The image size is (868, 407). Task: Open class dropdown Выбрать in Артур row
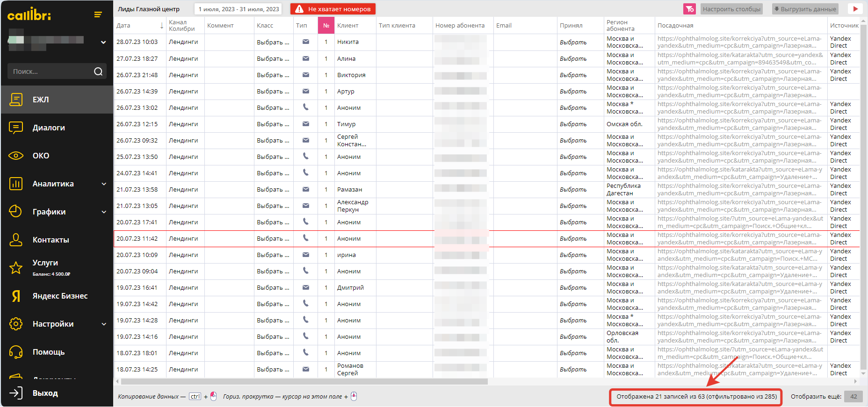(x=273, y=91)
